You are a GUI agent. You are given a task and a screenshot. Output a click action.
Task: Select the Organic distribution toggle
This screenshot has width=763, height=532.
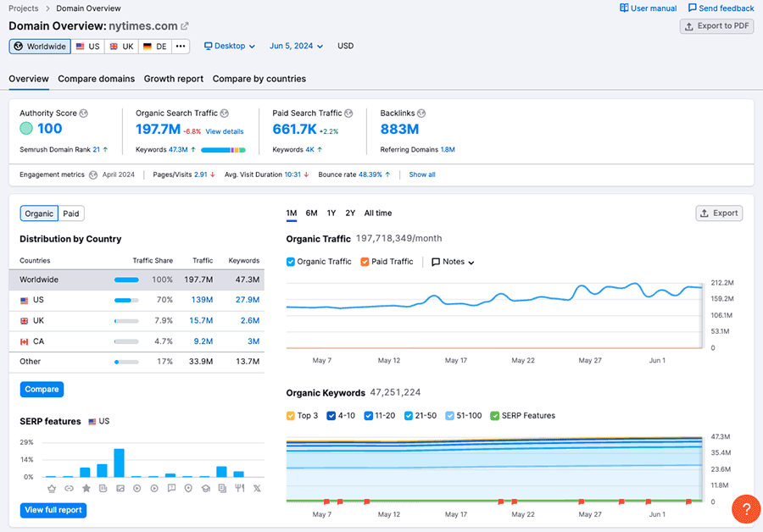coord(39,213)
